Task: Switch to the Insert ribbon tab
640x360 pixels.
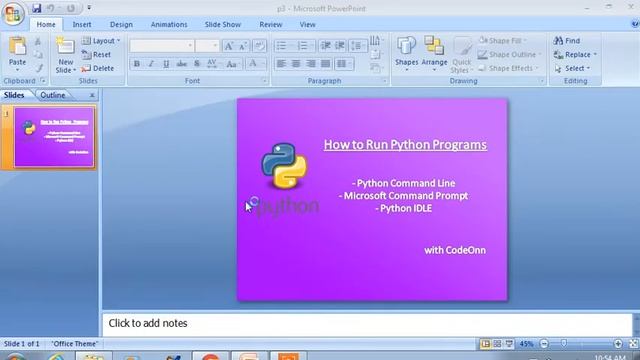Action: click(82, 24)
